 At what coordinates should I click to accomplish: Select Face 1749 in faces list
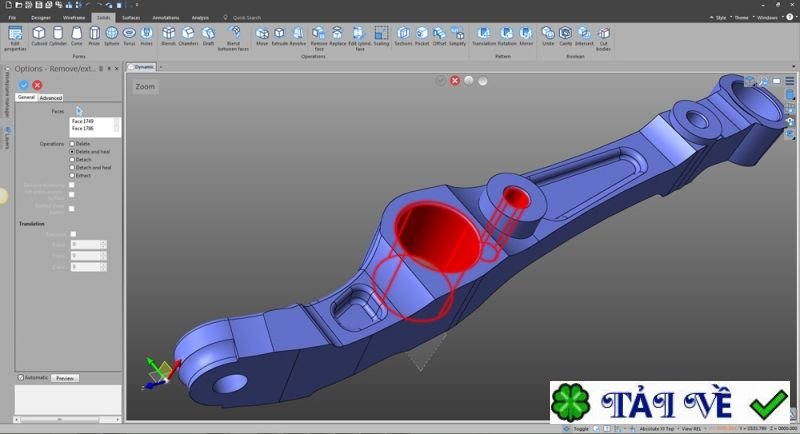[83, 121]
